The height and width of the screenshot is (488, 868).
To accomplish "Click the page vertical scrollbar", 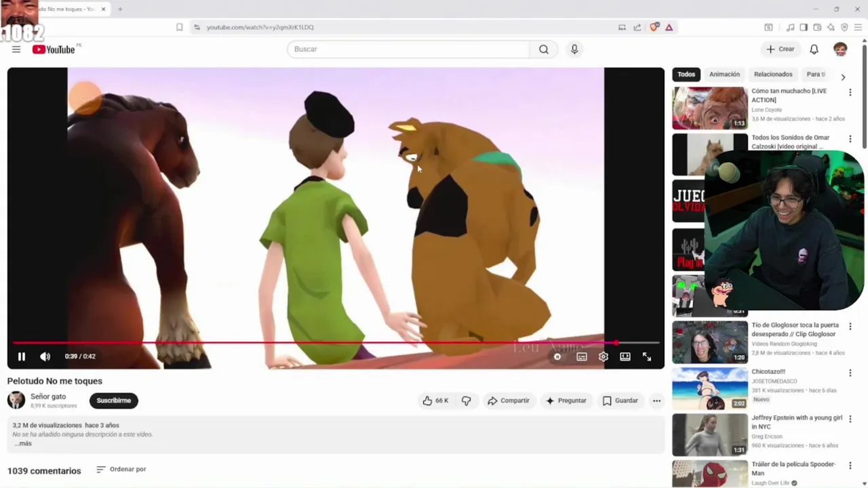I will pos(864,95).
